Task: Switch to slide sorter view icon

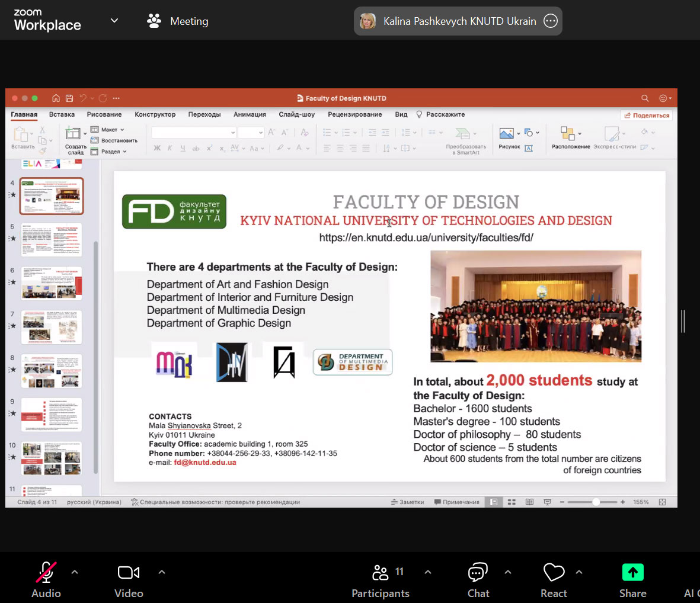Action: click(x=512, y=502)
